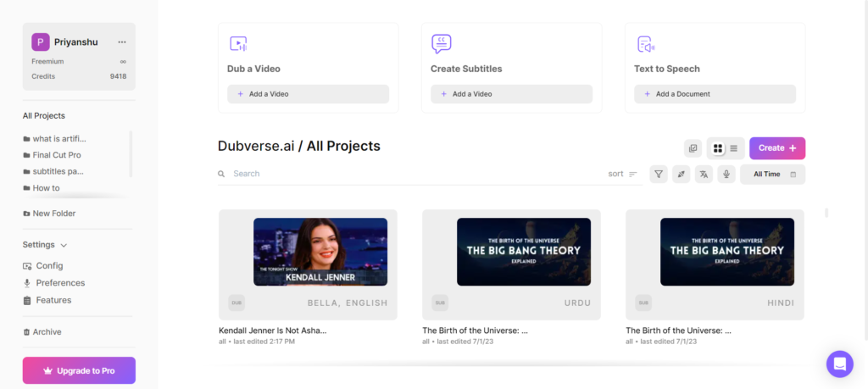Open the Hindi Big Bang Theory thumbnail
Screen dimensions: 868x389
[x=726, y=252]
